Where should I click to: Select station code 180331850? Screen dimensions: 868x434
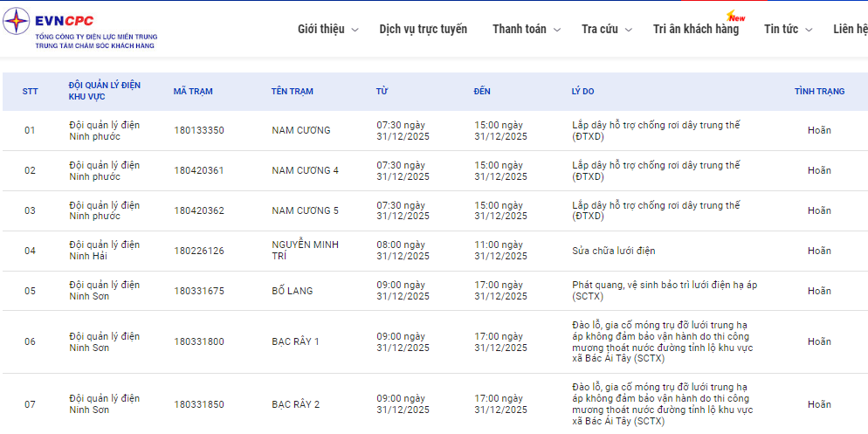198,404
